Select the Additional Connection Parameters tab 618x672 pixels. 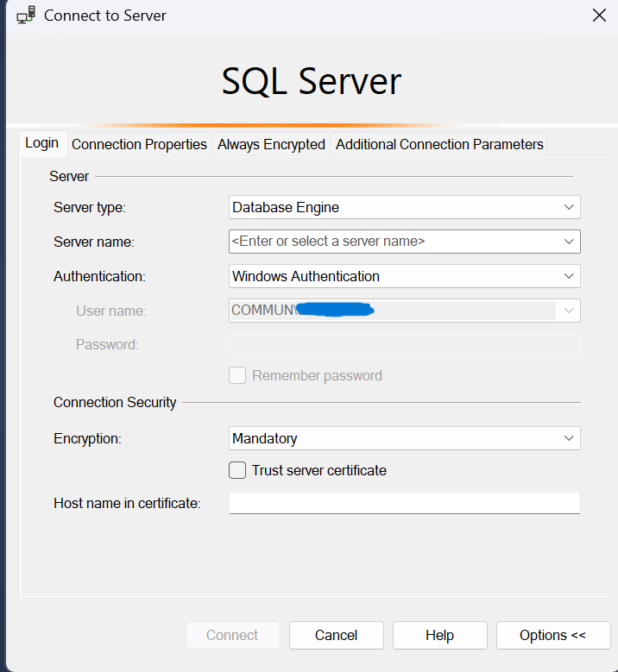[439, 144]
